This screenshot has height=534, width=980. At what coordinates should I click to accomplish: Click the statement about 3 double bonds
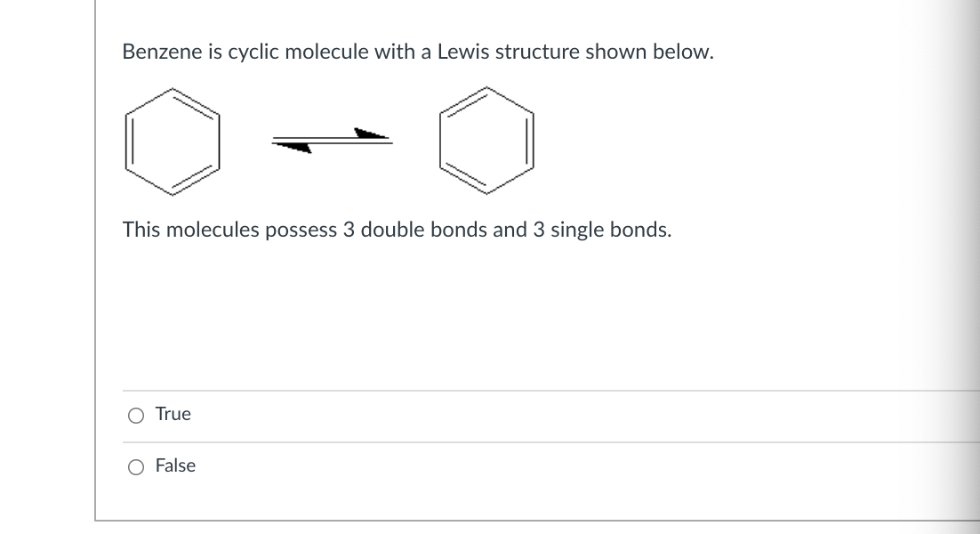click(396, 230)
